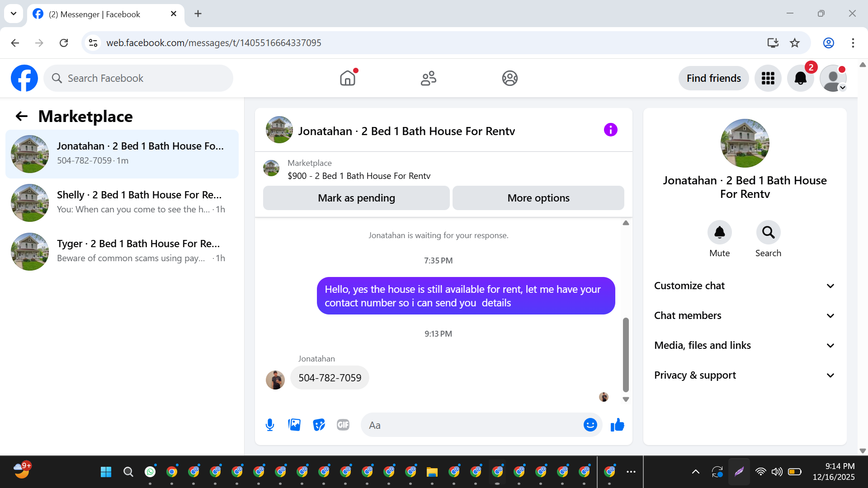This screenshot has width=868, height=488.
Task: Select the Messenger | Facebook tab
Action: coord(106,14)
